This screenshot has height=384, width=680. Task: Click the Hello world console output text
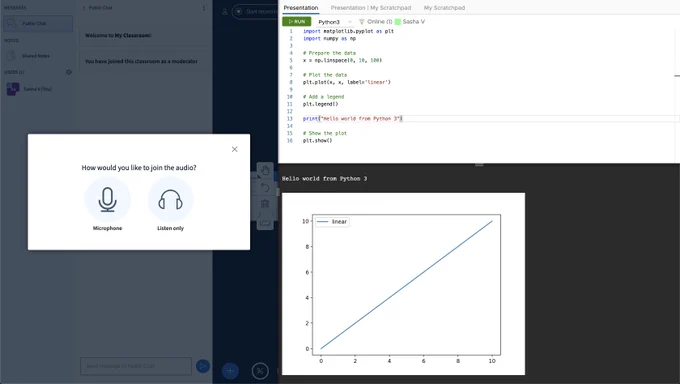(324, 179)
